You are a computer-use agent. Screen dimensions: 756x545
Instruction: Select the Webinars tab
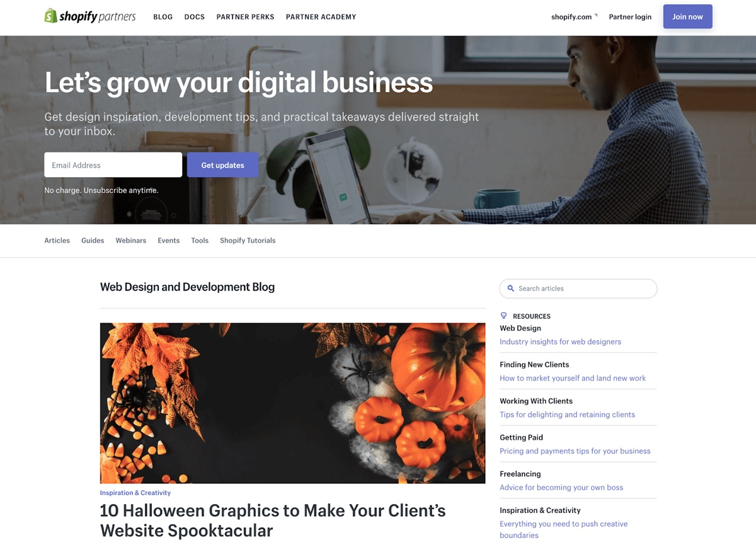[131, 241]
